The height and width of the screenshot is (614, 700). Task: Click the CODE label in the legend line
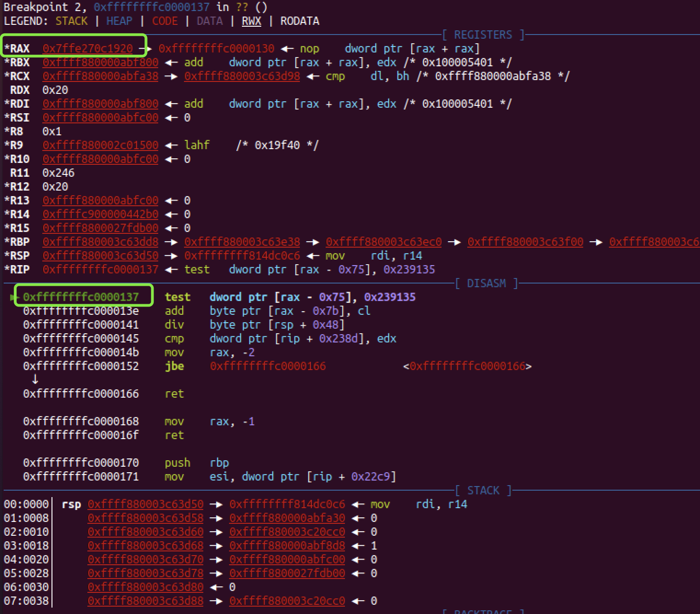click(165, 21)
